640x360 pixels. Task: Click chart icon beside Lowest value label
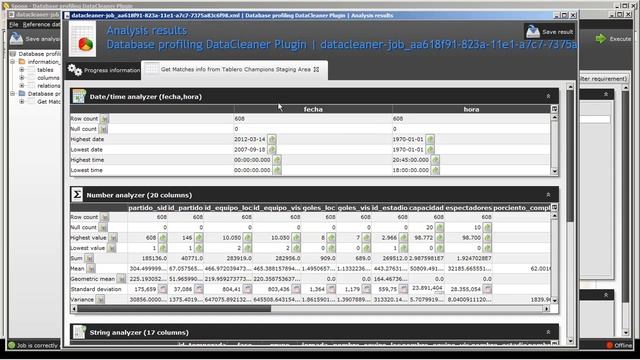tap(111, 248)
